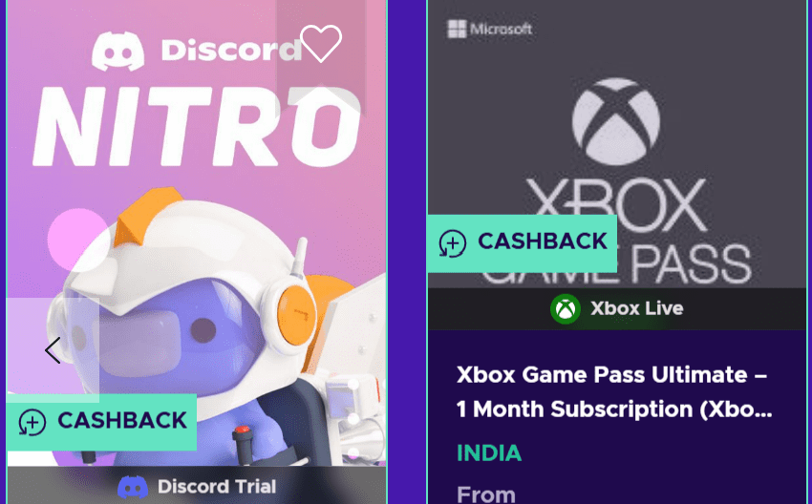812x504 pixels.
Task: Click the Xbox Live platform label
Action: [637, 308]
